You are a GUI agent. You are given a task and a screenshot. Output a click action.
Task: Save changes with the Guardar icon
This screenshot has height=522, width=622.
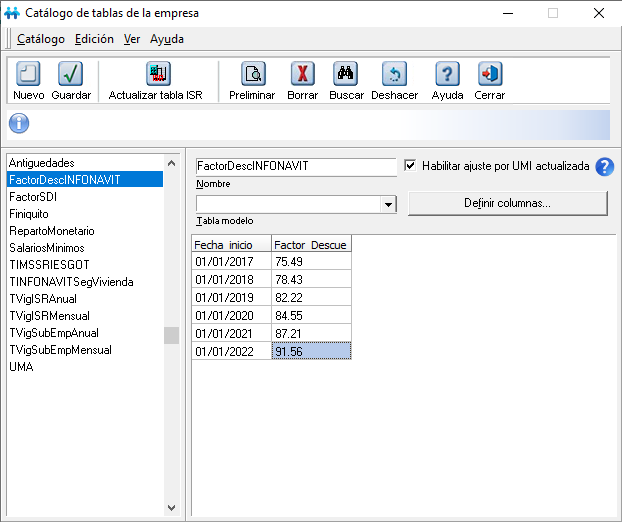(x=71, y=74)
